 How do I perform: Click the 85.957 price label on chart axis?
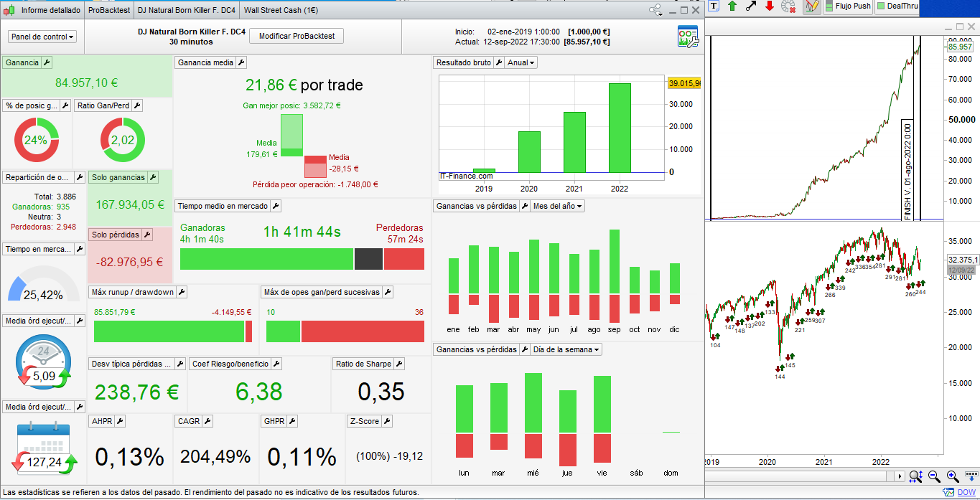960,47
